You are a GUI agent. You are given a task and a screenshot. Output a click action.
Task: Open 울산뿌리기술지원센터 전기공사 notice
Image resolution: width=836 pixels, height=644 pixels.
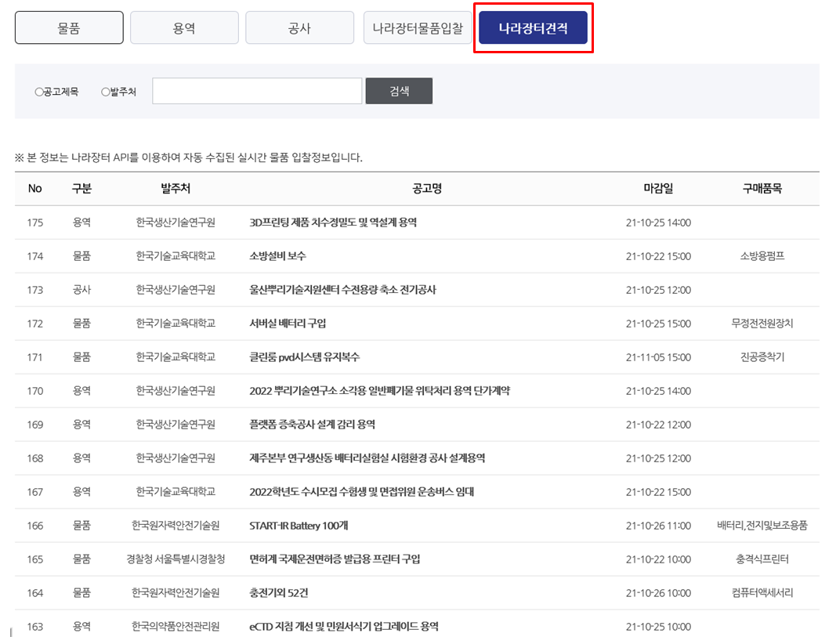342,290
